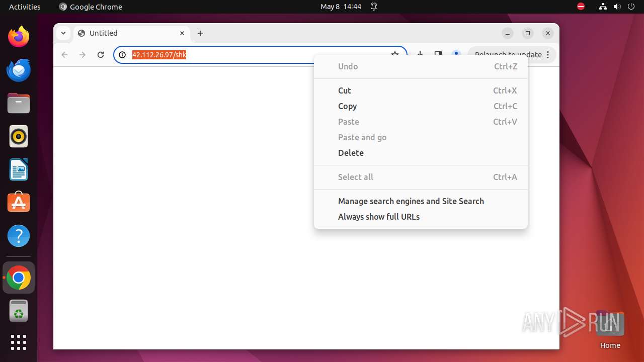The width and height of the screenshot is (644, 362).
Task: Open the Trash dock icon
Action: pos(19,311)
